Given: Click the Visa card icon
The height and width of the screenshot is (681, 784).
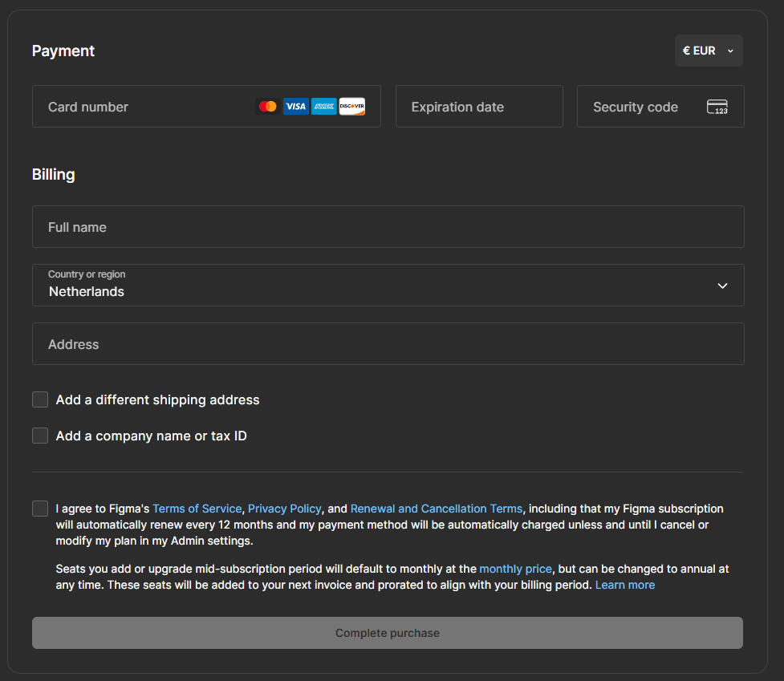Looking at the screenshot, I should point(296,107).
